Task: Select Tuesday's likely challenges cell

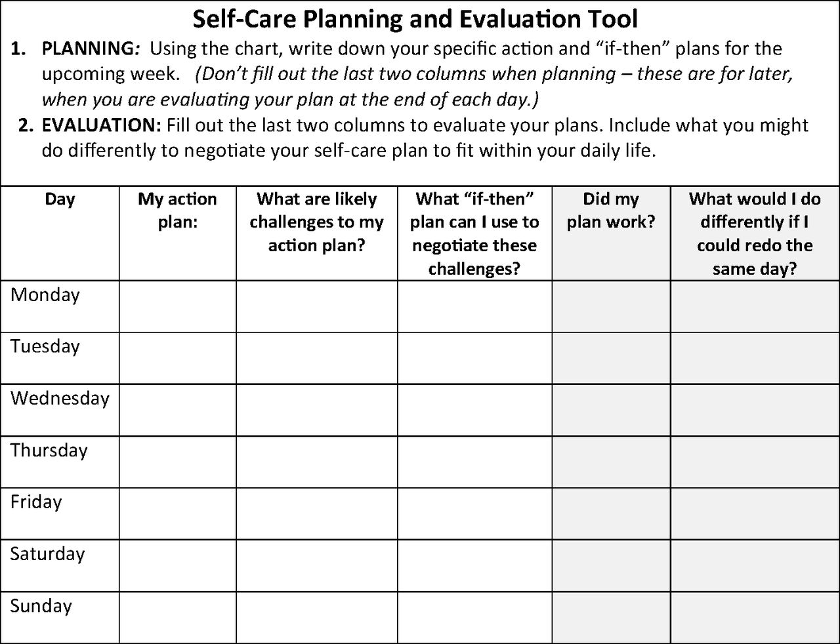Action: click(x=317, y=358)
